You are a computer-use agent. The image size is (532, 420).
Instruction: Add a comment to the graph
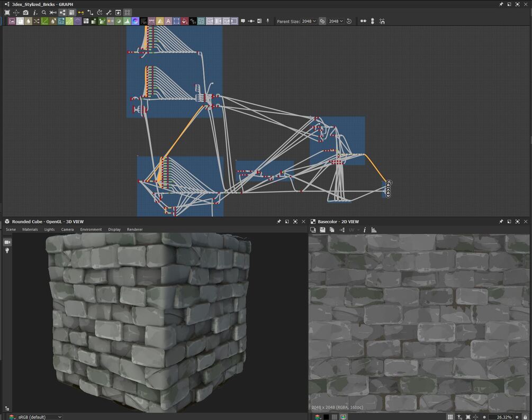pos(243,21)
